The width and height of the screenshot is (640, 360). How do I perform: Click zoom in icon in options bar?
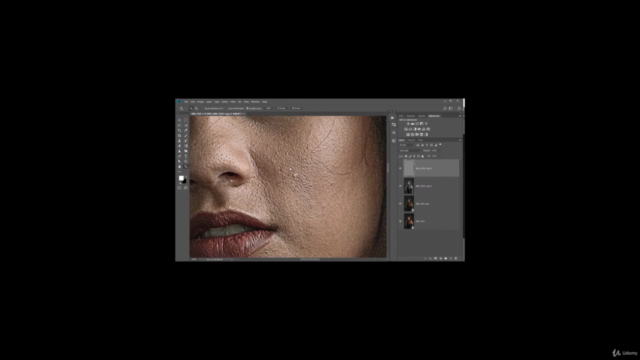tap(191, 108)
